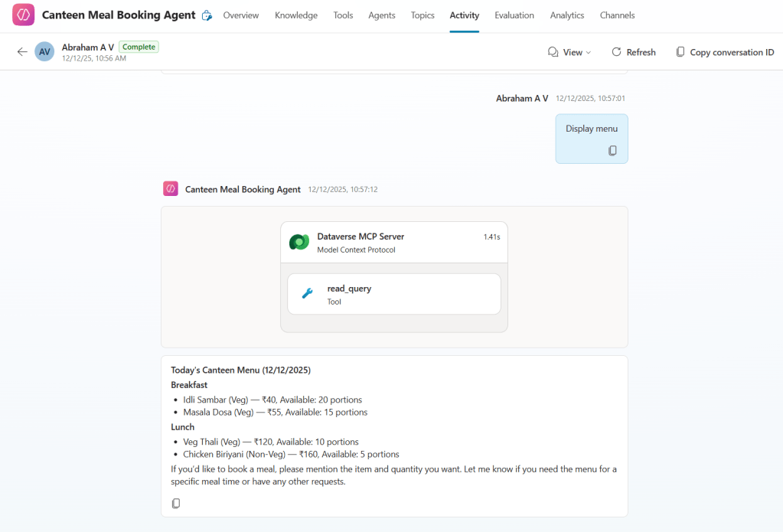This screenshot has width=783, height=532.
Task: Copy the 'Display menu' user message
Action: coord(612,151)
